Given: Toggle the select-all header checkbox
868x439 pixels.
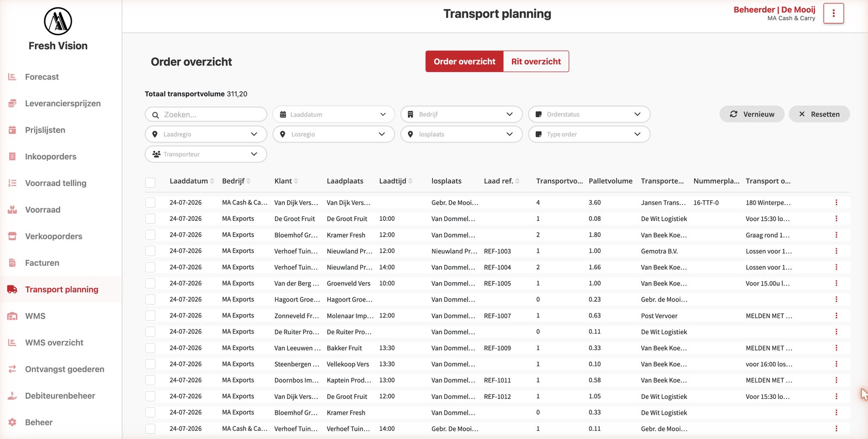Looking at the screenshot, I should tap(150, 183).
